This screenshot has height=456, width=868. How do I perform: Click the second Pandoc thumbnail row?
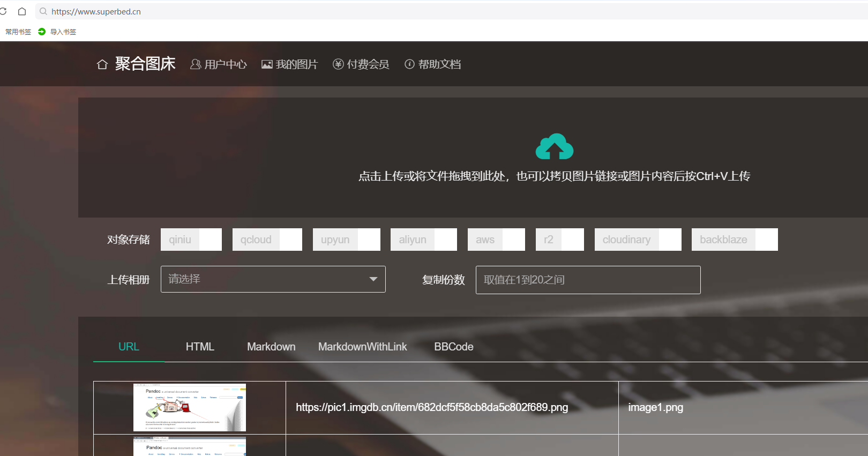[x=190, y=446]
